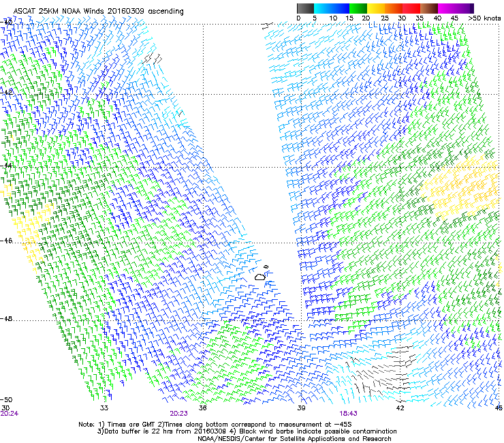Viewport: 504px width, 443px height.
Task: Click the yellow 20-25 knot barb cluster near 44E, 44.5S
Action: point(461,187)
